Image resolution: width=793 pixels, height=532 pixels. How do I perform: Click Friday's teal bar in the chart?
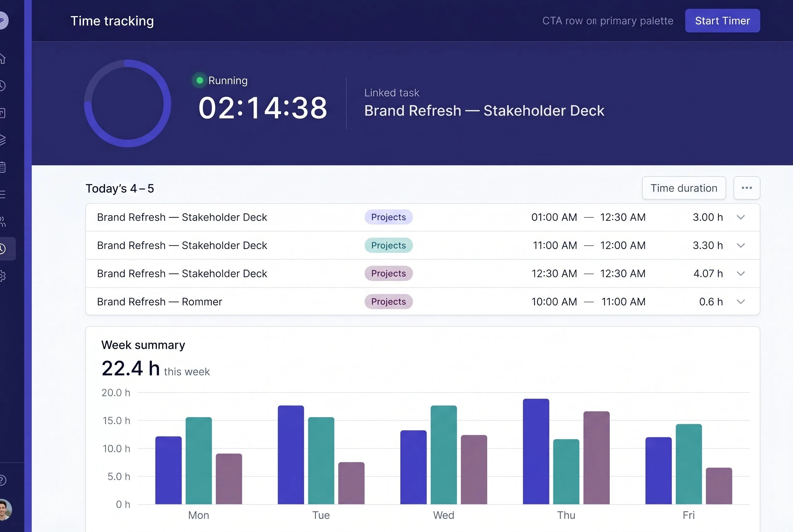689,464
